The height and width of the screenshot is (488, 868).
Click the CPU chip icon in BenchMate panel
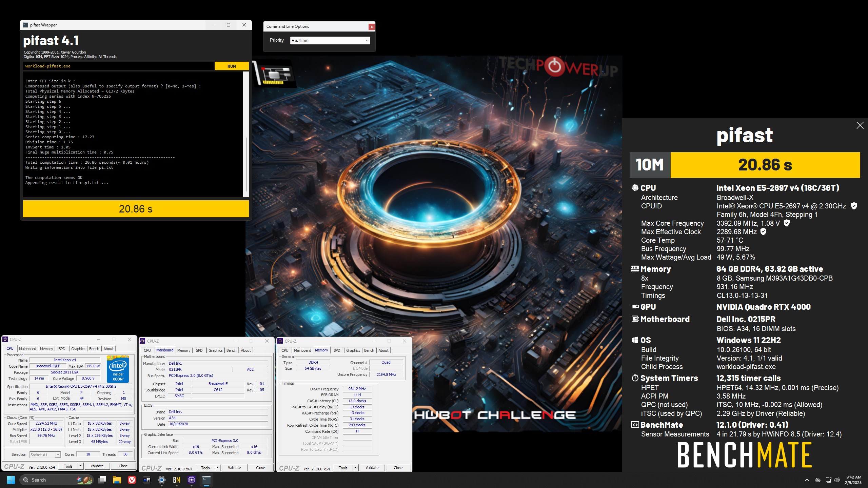(x=635, y=188)
